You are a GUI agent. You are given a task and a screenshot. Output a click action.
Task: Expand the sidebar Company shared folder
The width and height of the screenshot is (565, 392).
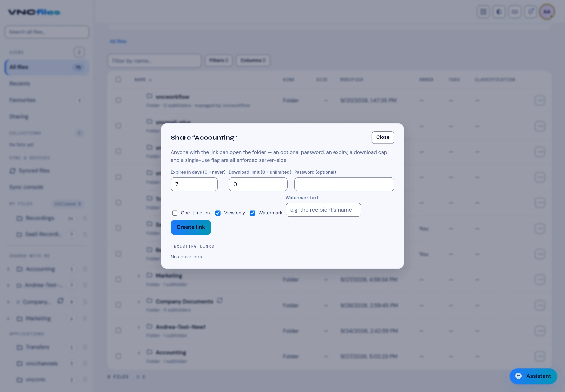tap(8, 302)
